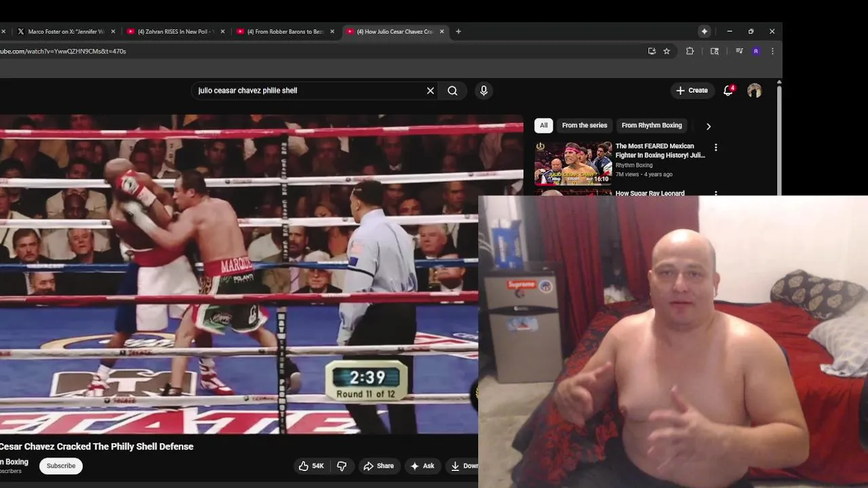Click the install app icon in address bar

[652, 51]
